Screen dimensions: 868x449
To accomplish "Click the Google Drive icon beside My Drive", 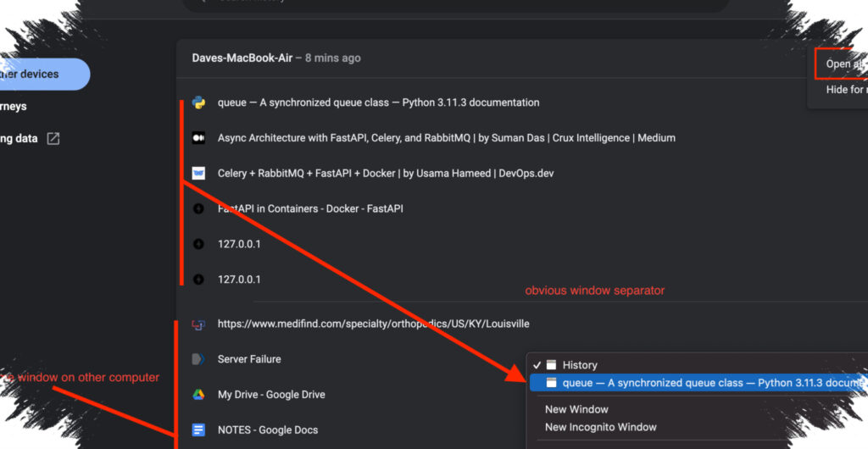I will (198, 394).
